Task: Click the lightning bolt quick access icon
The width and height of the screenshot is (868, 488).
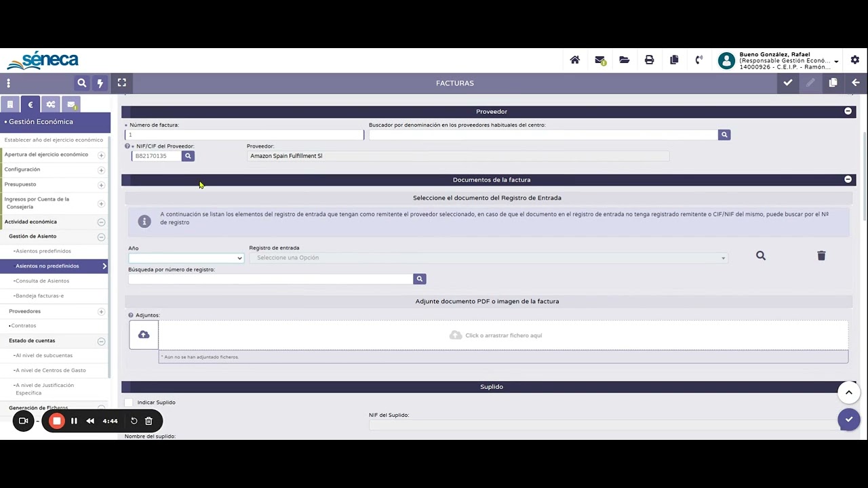Action: point(100,83)
